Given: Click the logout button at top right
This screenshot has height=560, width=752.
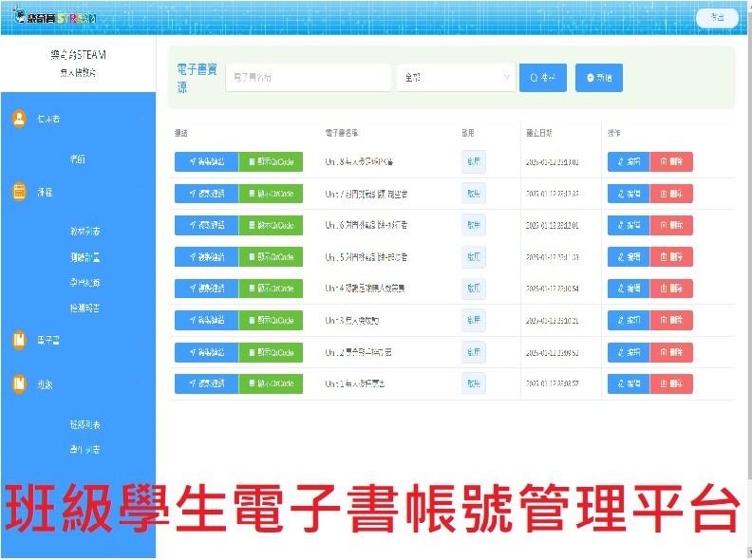Looking at the screenshot, I should 717,17.
